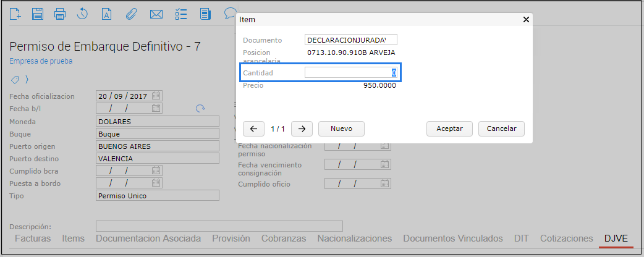Image resolution: width=644 pixels, height=257 pixels.
Task: Open calendar picker for Cumplido oficio
Action: 385,183
